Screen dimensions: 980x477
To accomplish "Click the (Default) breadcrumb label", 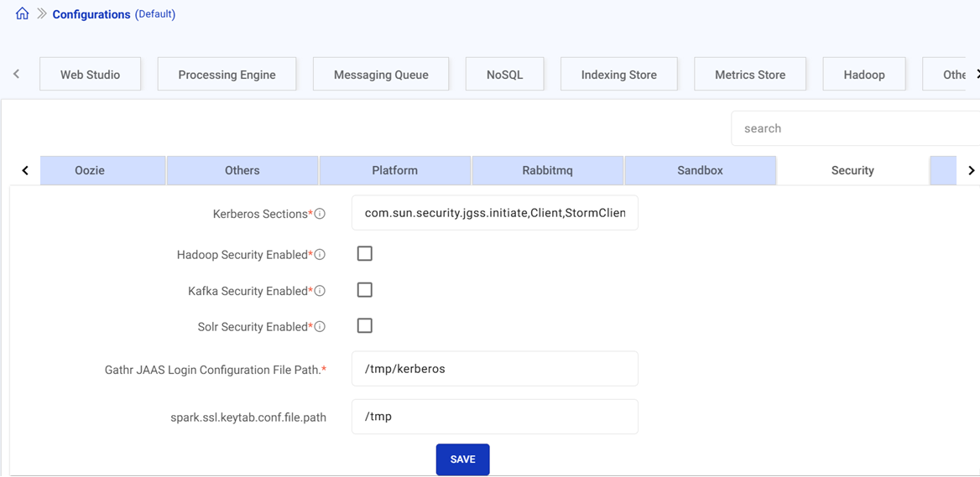I will pyautogui.click(x=155, y=13).
